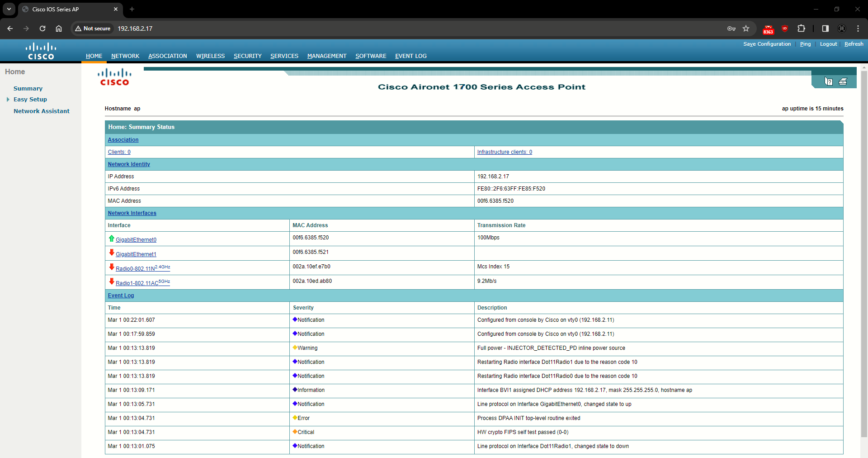Image resolution: width=868 pixels, height=458 pixels.
Task: Click the Critical severity entry
Action: [x=306, y=432]
